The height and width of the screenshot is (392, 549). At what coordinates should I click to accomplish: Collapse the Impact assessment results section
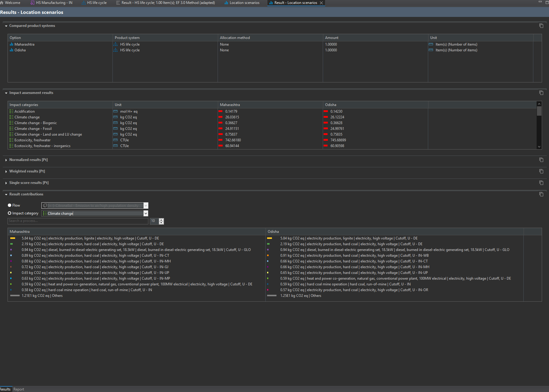pyautogui.click(x=6, y=93)
